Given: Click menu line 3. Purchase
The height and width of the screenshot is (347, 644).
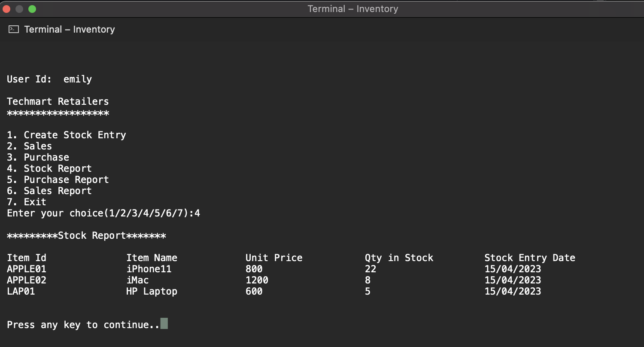Looking at the screenshot, I should coord(38,157).
